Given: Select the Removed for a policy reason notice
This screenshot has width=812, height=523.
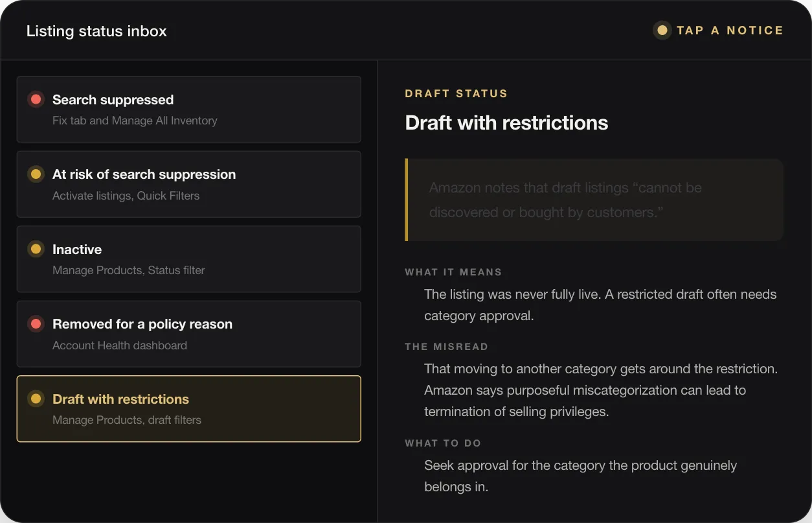Looking at the screenshot, I should pos(188,334).
